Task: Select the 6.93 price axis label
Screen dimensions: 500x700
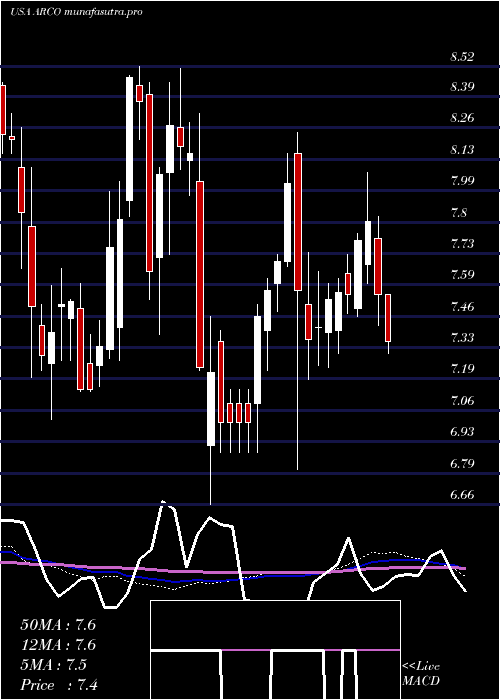Action: [x=462, y=432]
